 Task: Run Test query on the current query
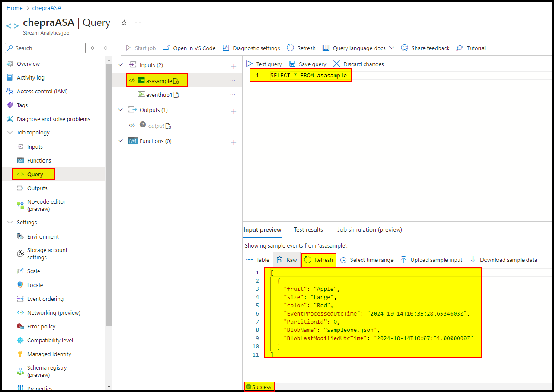tap(264, 64)
